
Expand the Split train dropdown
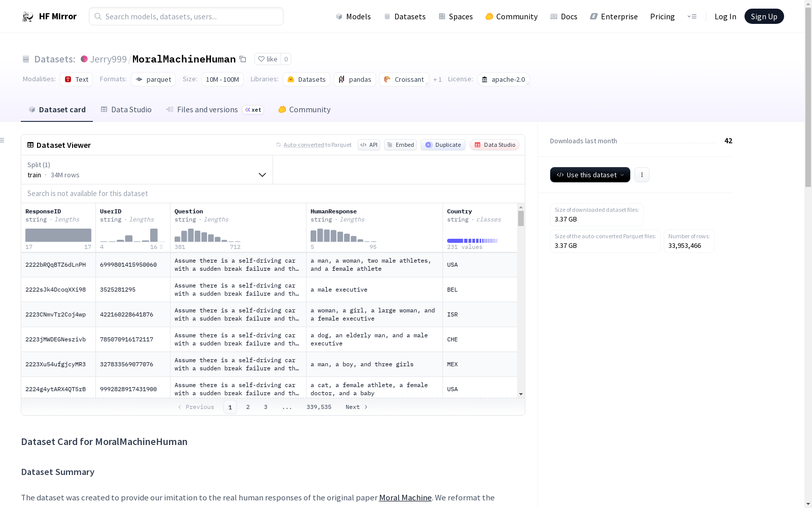coord(147,170)
